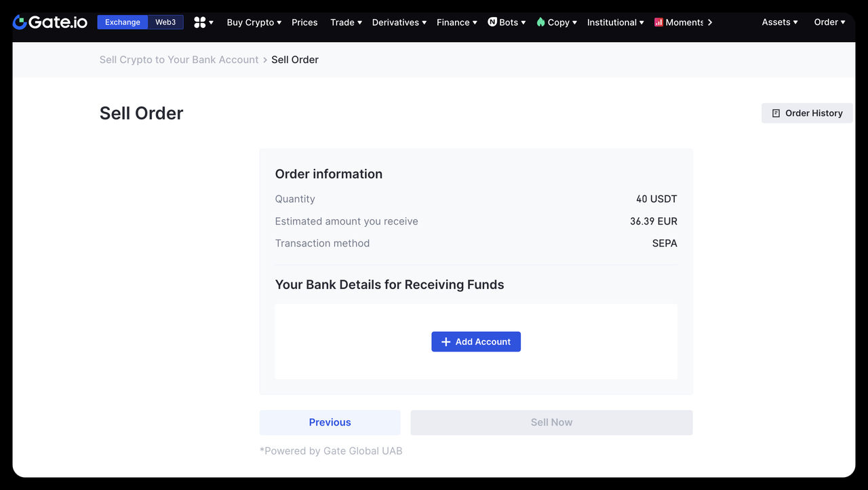Open the Trade menu
Screen dimensions: 868x490
pyautogui.click(x=346, y=22)
